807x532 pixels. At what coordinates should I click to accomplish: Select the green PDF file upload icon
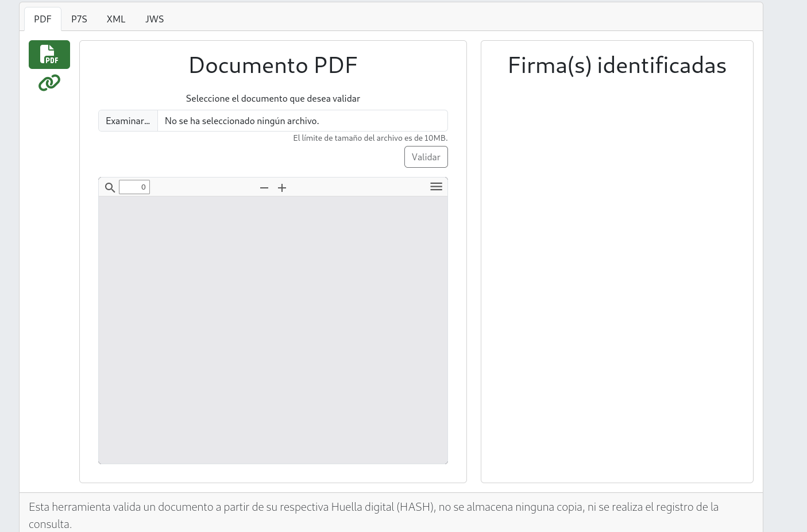49,55
